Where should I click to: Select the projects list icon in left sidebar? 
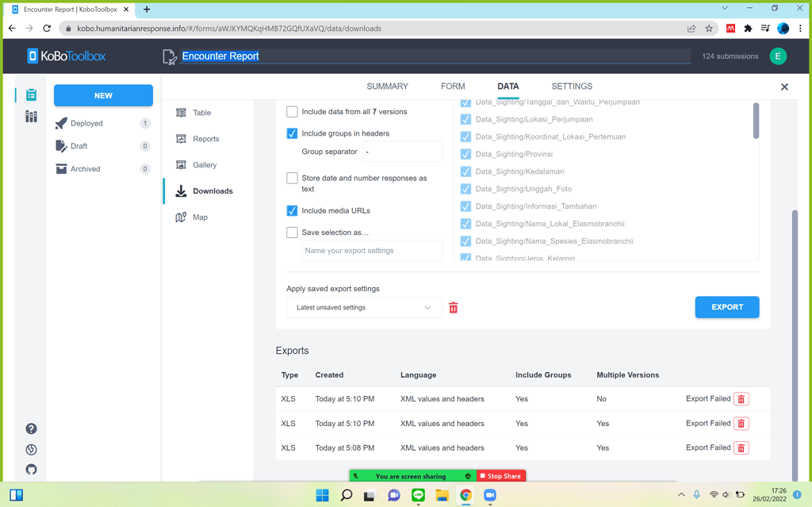click(x=30, y=94)
